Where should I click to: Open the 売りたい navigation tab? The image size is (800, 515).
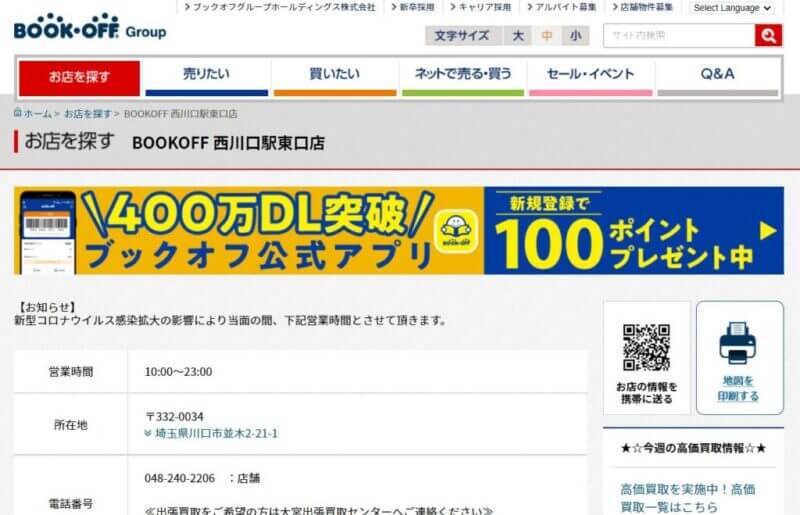[207, 78]
